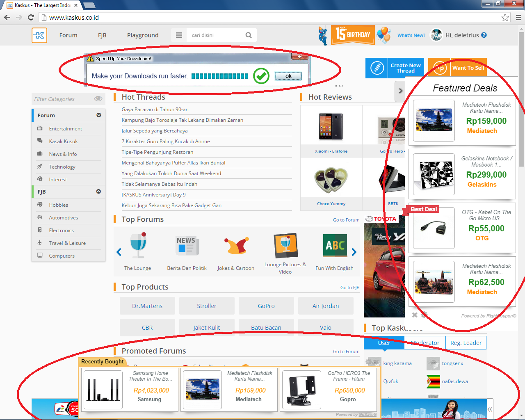
Task: Click the Stroller product button
Action: (x=207, y=306)
